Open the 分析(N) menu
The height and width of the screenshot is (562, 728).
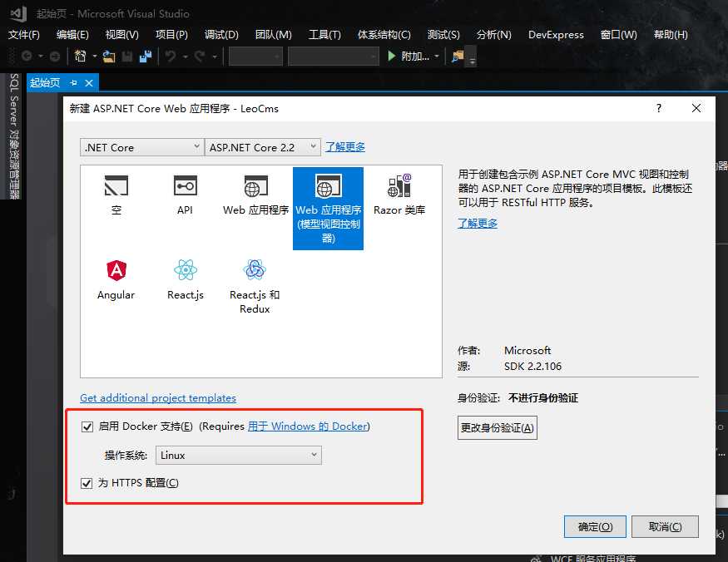[x=493, y=35]
